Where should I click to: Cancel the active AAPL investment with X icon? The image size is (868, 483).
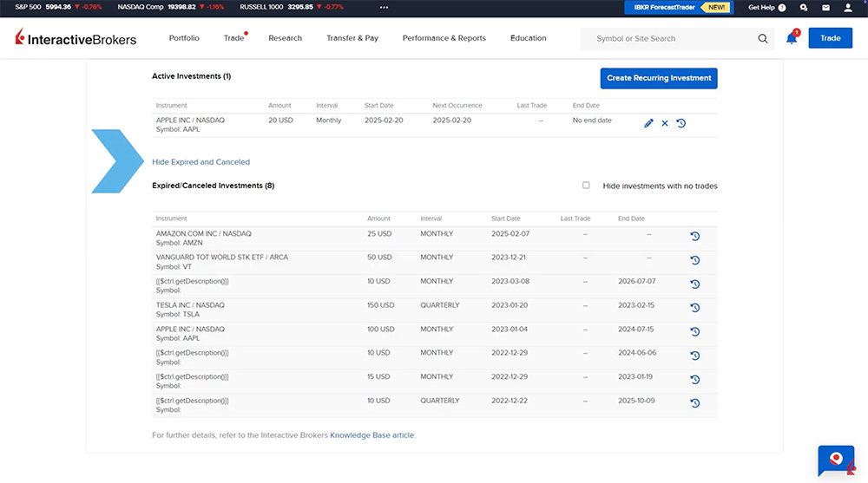pos(665,123)
